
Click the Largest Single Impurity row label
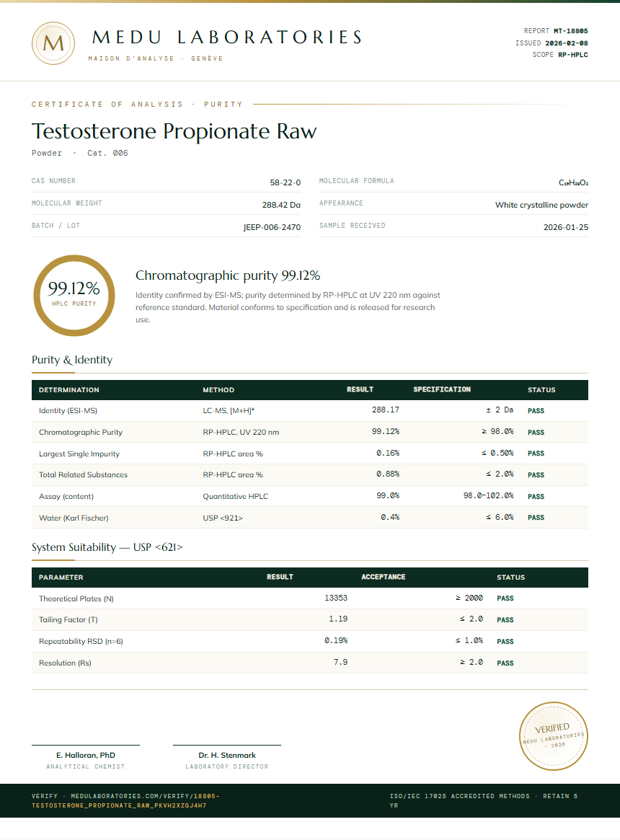(79, 454)
